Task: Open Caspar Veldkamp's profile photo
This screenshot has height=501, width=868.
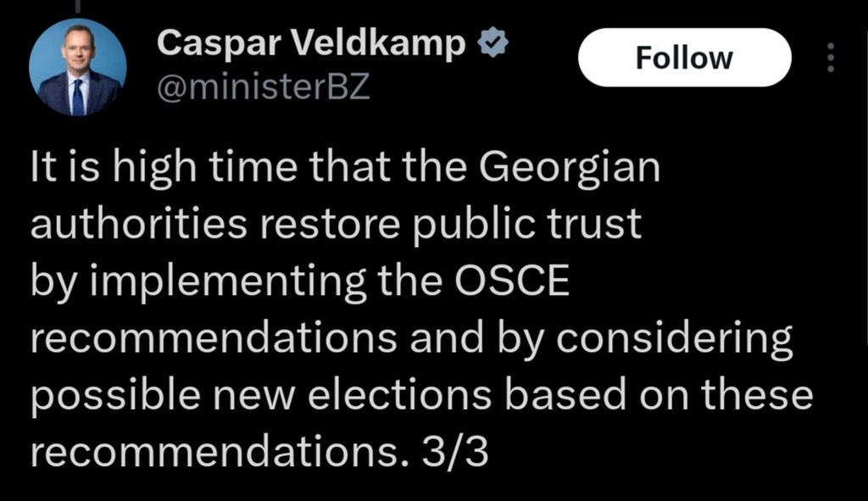Action: pyautogui.click(x=78, y=67)
